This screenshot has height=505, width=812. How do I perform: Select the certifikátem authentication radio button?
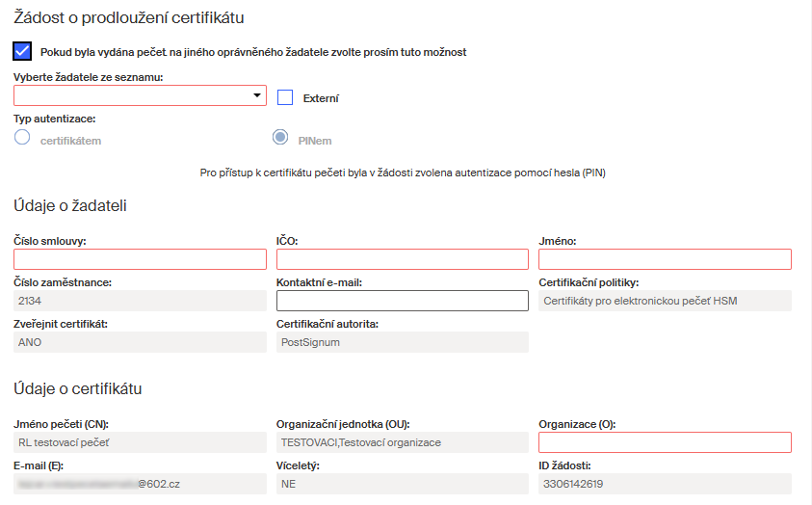(x=23, y=139)
